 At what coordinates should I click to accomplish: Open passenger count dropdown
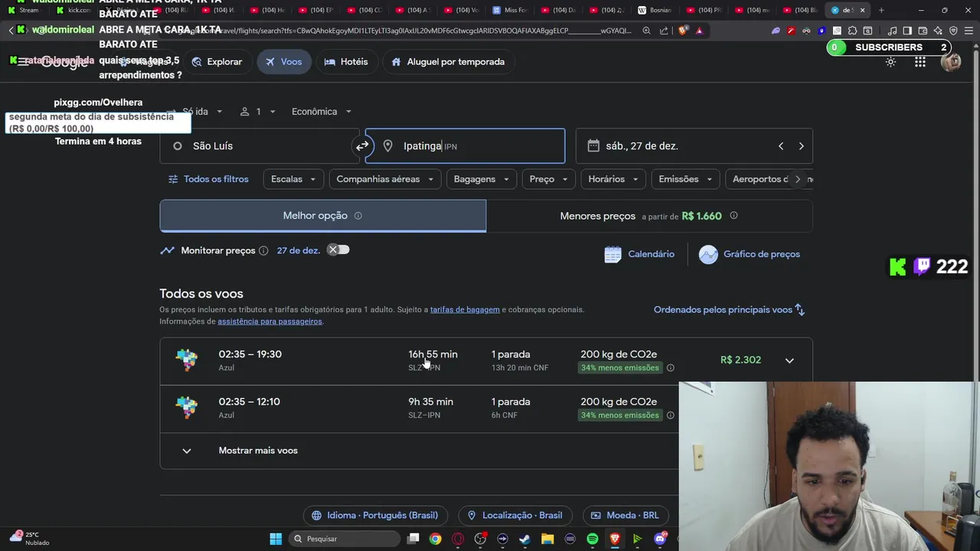pos(258,112)
